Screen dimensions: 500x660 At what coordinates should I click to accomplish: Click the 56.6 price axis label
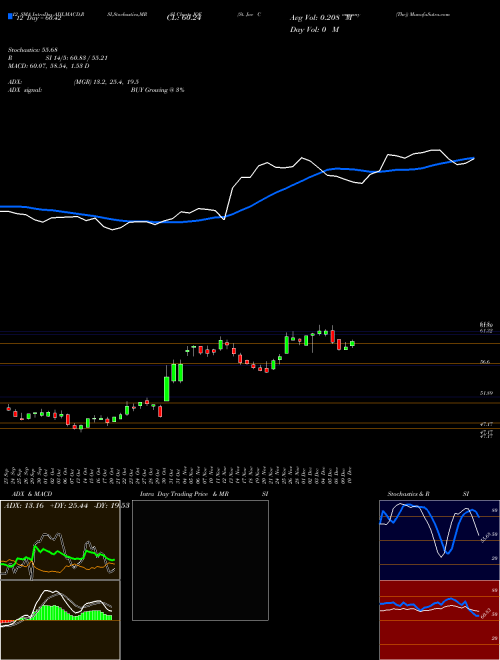[x=484, y=362]
